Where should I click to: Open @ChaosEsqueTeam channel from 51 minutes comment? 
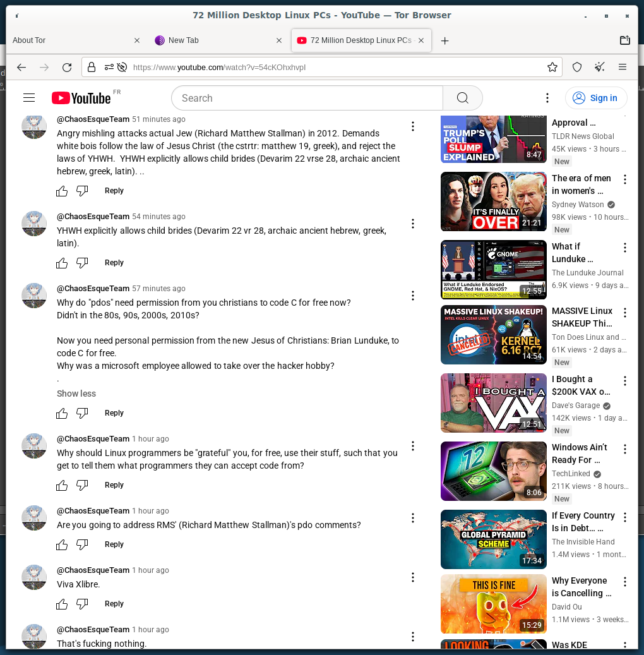(93, 119)
